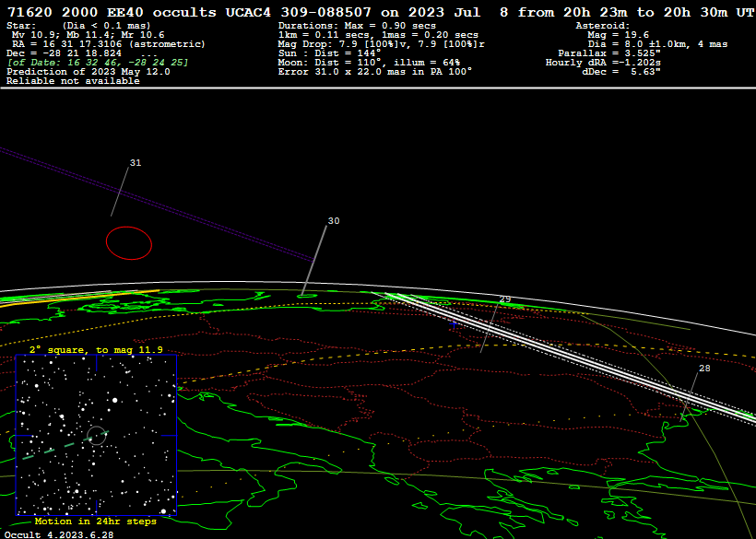
Task: Click 'Occult 4.2023.6.28' version text
Action: (59, 534)
